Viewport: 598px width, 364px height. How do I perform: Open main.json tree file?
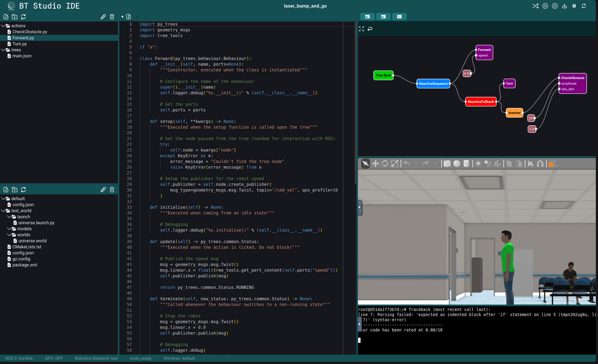pos(22,56)
